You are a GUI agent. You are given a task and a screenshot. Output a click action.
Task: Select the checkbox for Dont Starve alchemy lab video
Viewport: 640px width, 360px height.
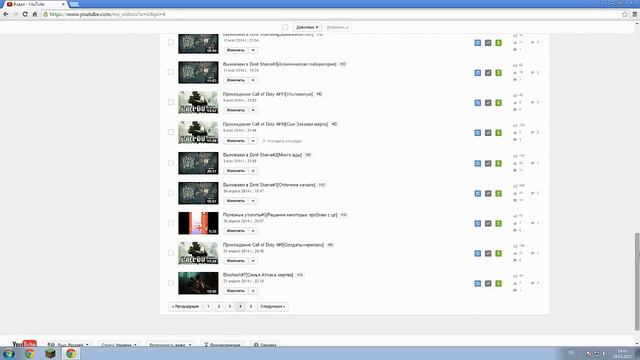click(171, 72)
